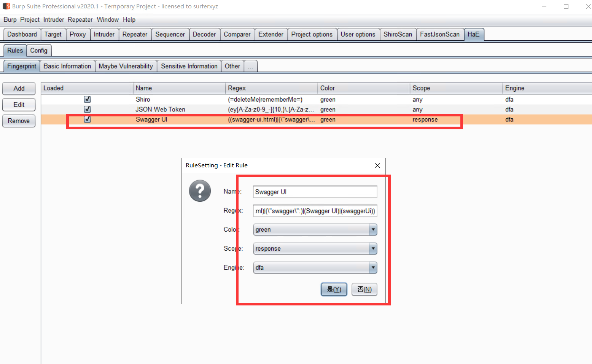The width and height of the screenshot is (592, 364).
Task: Click the Regex input field in dialog
Action: click(x=315, y=211)
